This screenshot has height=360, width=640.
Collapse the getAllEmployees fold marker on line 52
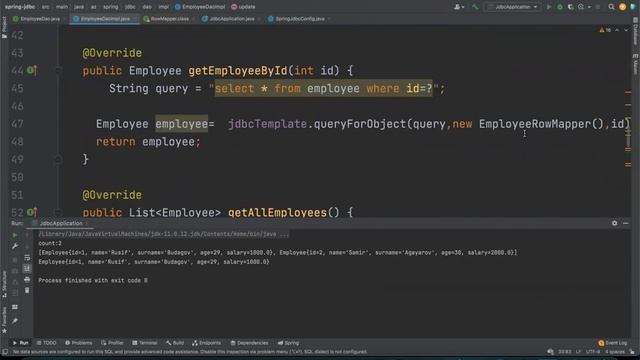point(58,212)
